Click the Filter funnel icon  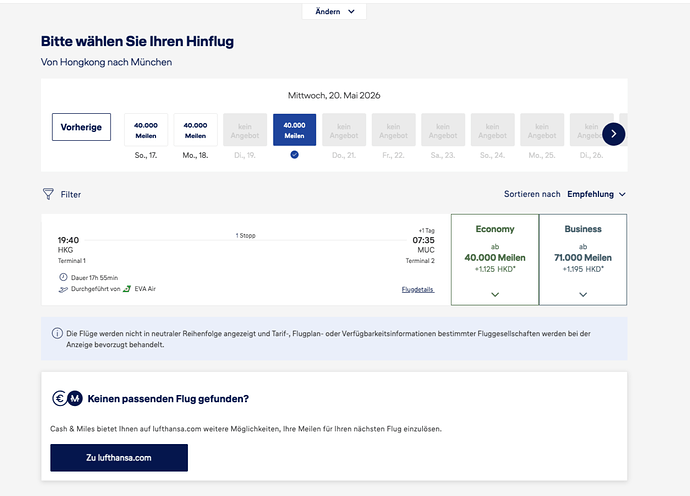pyautogui.click(x=48, y=194)
